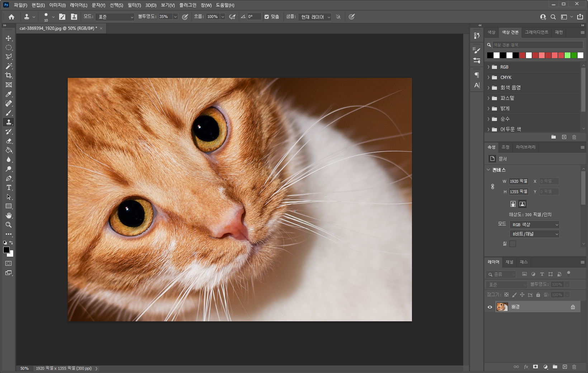Select the Eraser tool
Viewport: 588px width, 373px height.
pos(9,141)
